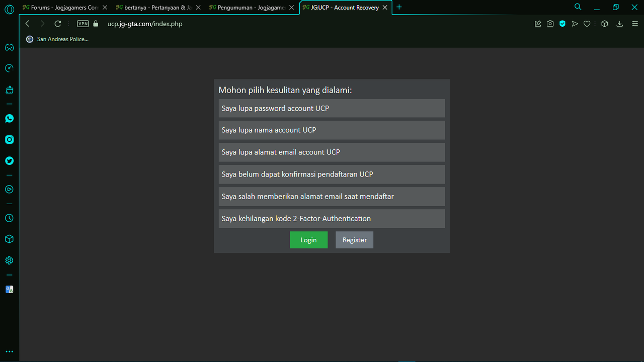The image size is (644, 362).
Task: Open Twitter in sidebar
Action: pyautogui.click(x=9, y=161)
